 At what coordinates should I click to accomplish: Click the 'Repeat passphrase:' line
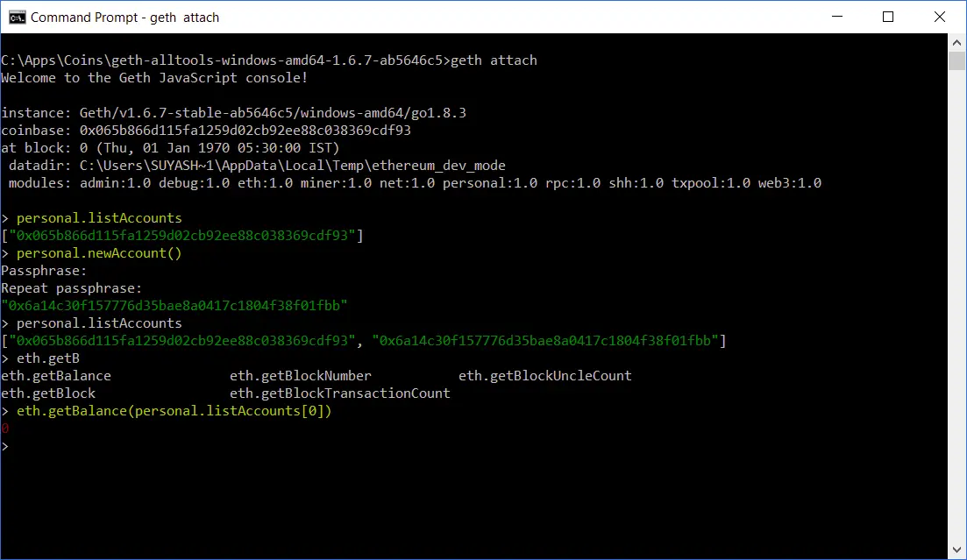(x=72, y=288)
